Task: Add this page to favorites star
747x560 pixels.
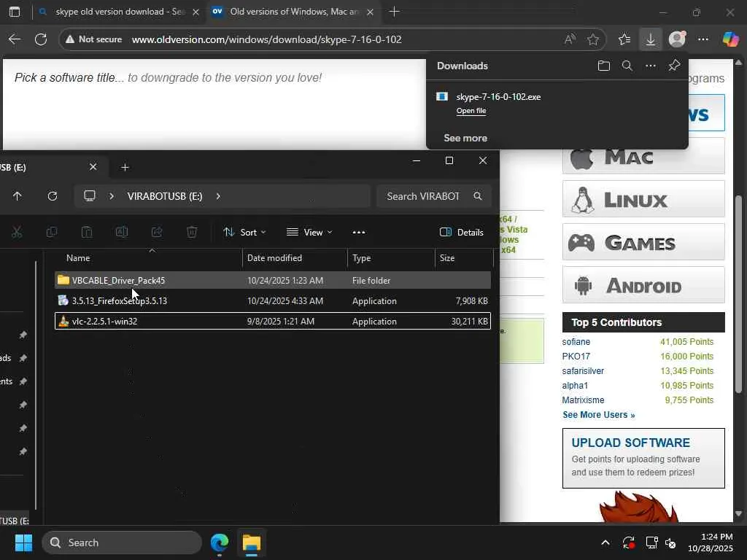Action: coord(592,39)
